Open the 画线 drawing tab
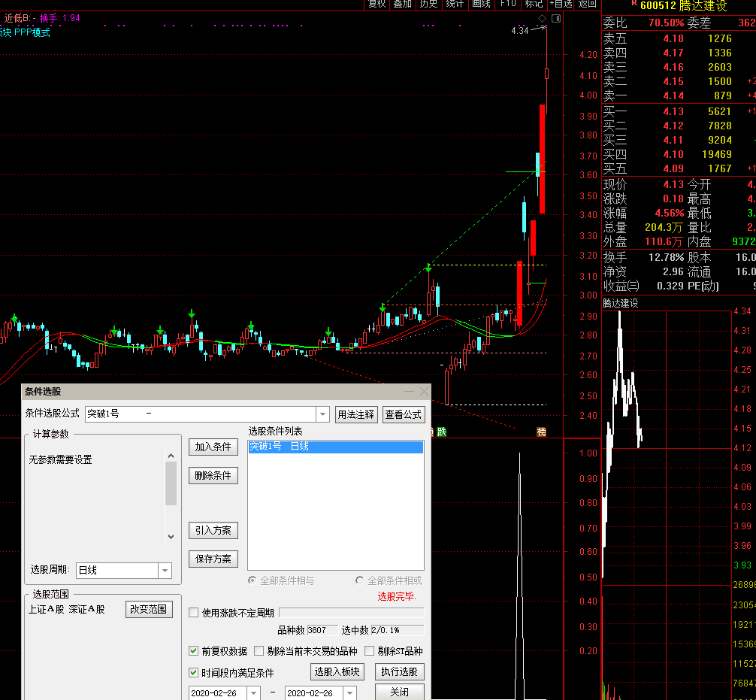Viewport: 756px width, 700px height. pos(481,4)
